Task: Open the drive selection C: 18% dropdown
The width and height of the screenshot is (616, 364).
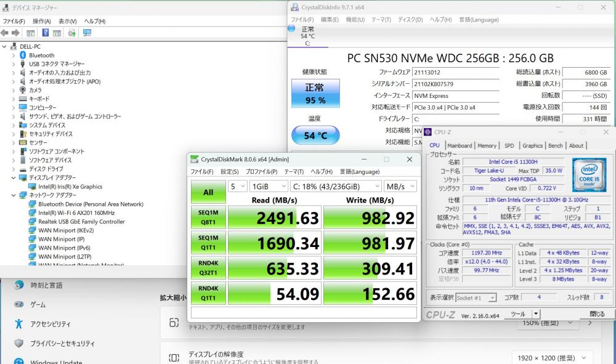Action: (336, 186)
